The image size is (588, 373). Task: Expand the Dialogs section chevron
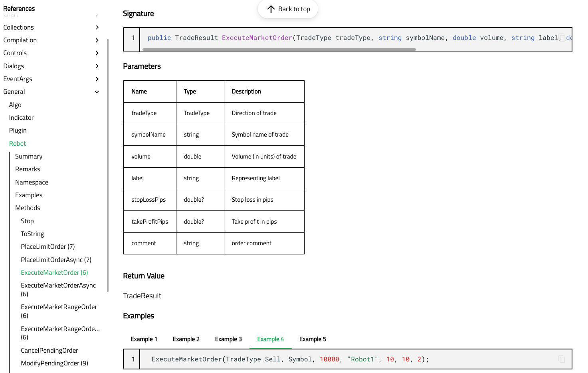click(97, 66)
